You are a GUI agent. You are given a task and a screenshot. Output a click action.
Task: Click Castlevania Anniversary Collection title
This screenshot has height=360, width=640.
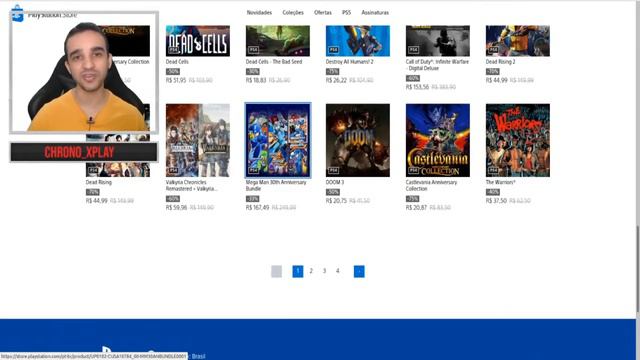pos(431,185)
